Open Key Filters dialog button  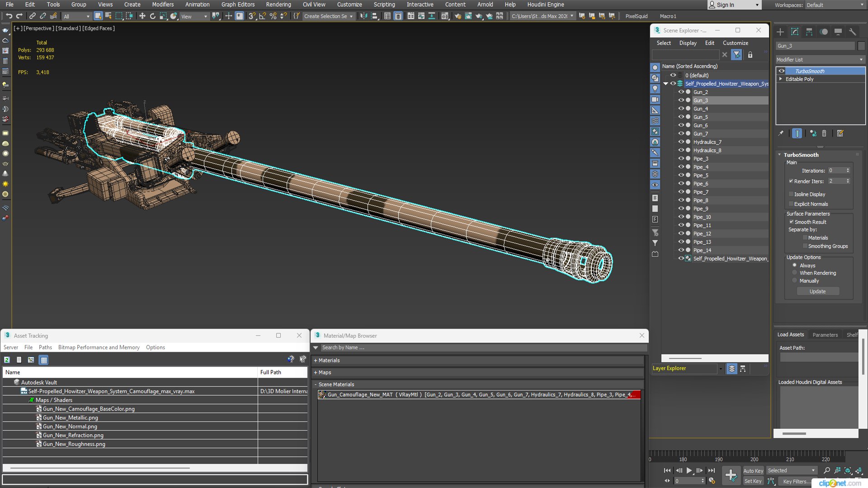[x=797, y=482]
